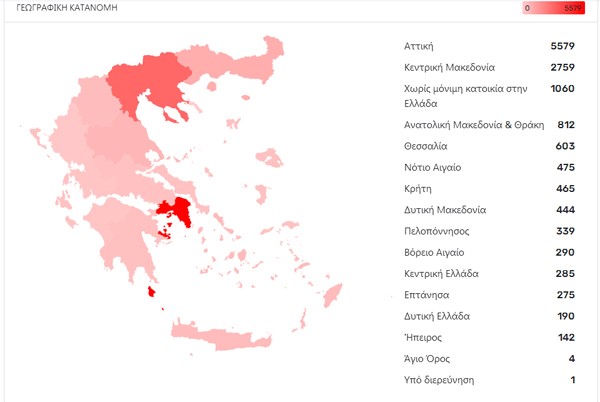Click Ανατολική Μακεδονία & Θράκη in the list

490,125
